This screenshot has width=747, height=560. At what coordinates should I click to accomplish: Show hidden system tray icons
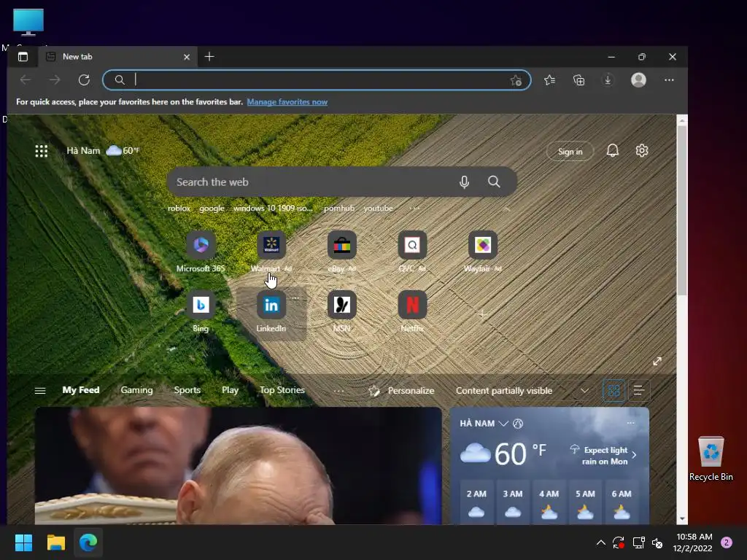[x=601, y=542]
